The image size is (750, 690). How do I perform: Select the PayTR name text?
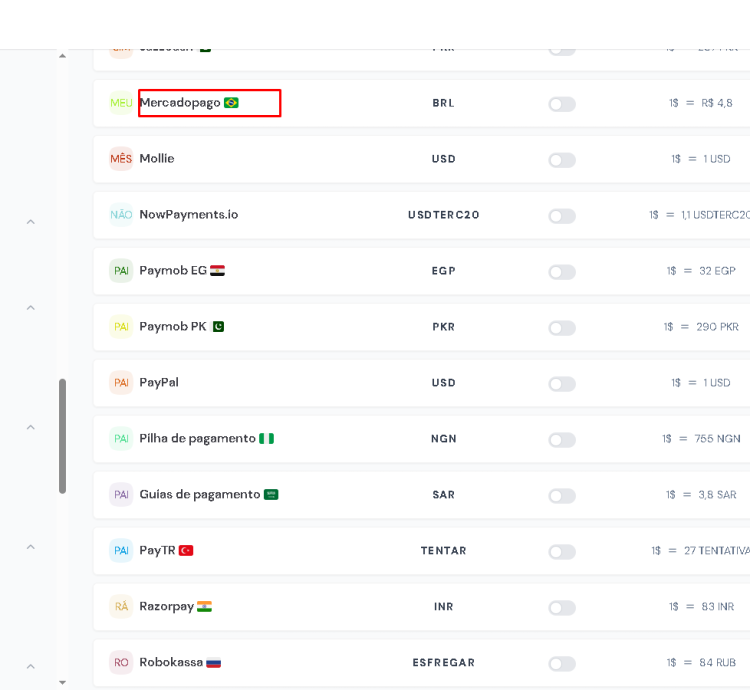157,550
